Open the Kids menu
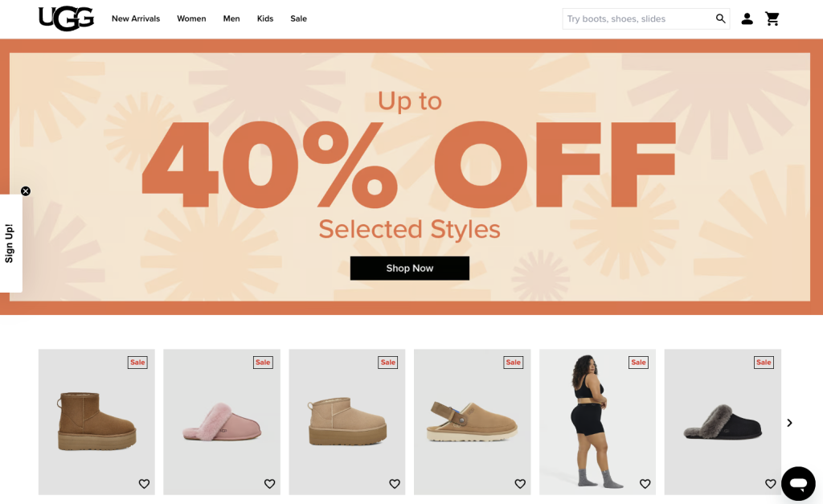 pyautogui.click(x=265, y=19)
